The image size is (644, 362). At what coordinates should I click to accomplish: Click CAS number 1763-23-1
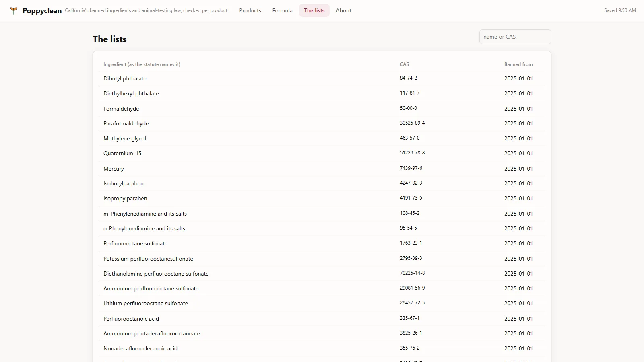point(411,243)
